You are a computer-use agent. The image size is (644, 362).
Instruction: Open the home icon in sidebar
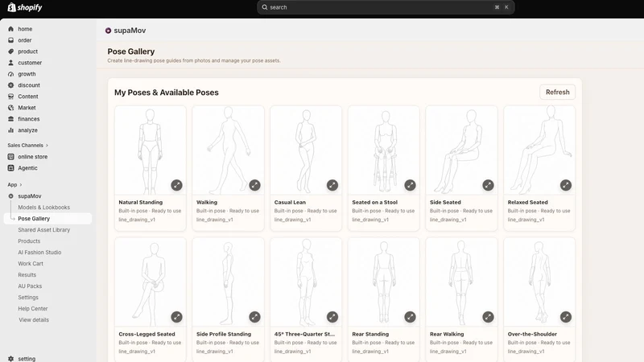[x=10, y=29]
